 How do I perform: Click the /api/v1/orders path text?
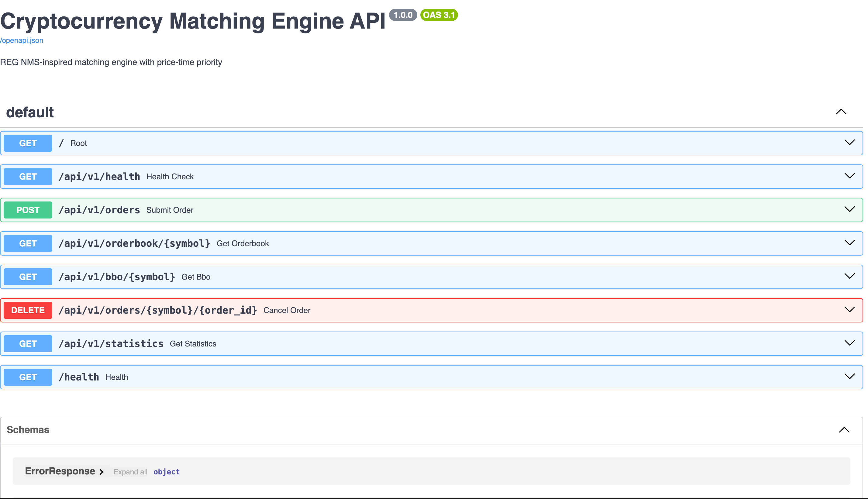click(99, 210)
